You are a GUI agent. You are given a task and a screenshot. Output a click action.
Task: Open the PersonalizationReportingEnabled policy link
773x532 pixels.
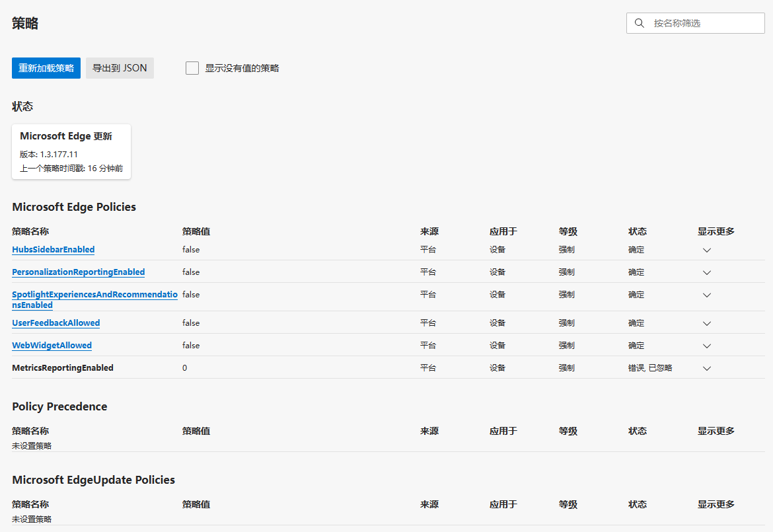tap(79, 272)
